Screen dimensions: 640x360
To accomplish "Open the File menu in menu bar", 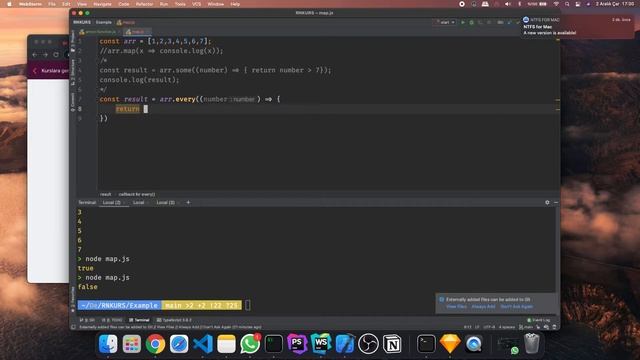I will point(52,4).
